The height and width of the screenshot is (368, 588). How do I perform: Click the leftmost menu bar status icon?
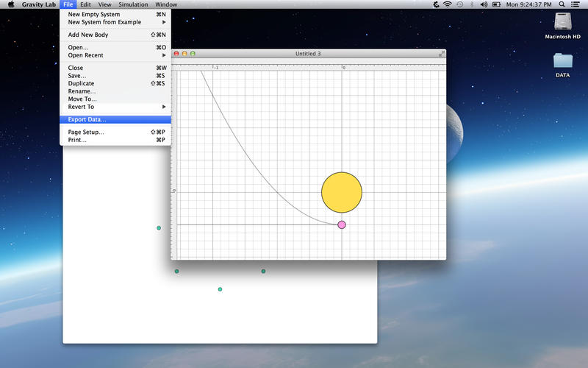point(436,4)
